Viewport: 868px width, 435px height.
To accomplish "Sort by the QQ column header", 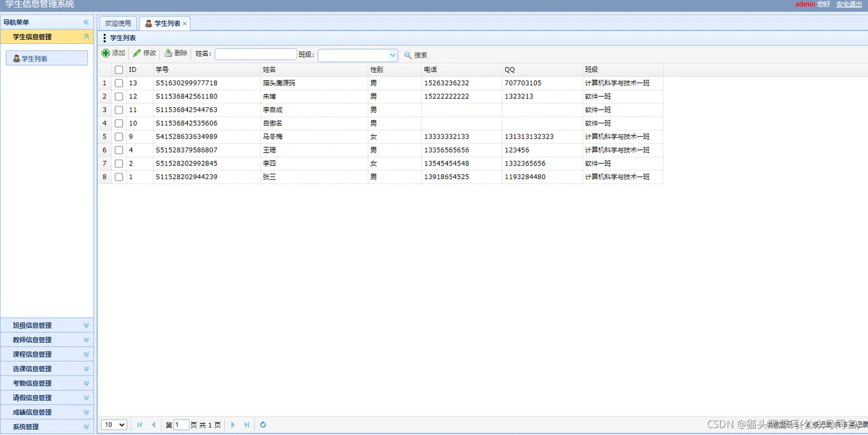I will tap(542, 70).
